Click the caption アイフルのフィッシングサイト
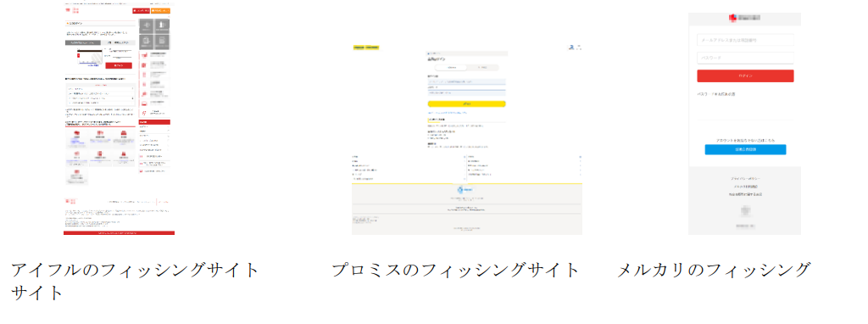This screenshot has height=324, width=868. [x=136, y=271]
